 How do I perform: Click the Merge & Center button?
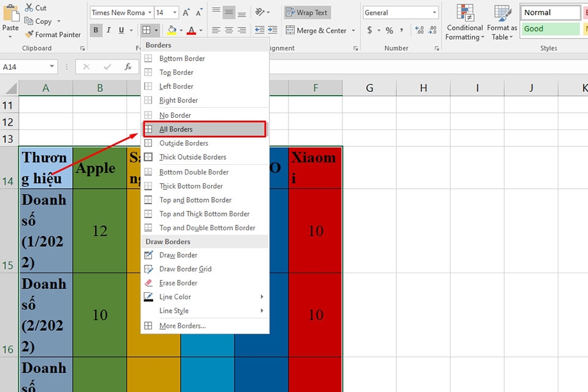316,31
